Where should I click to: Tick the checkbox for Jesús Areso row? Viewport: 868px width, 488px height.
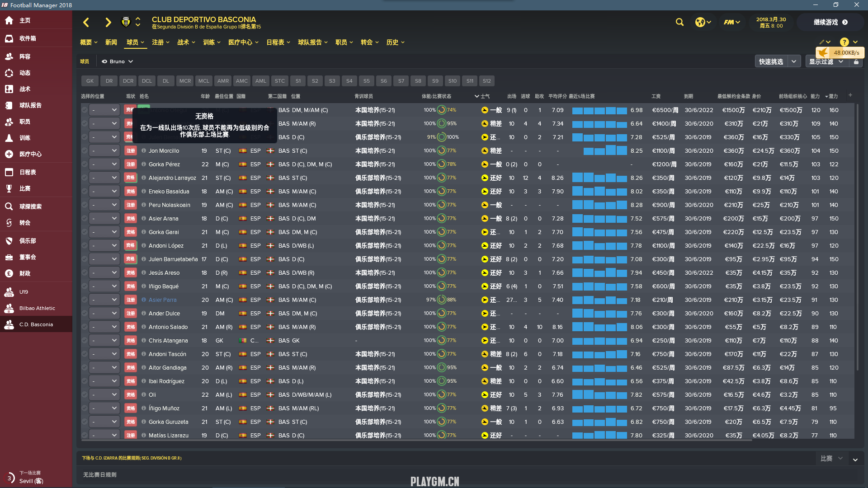[85, 272]
